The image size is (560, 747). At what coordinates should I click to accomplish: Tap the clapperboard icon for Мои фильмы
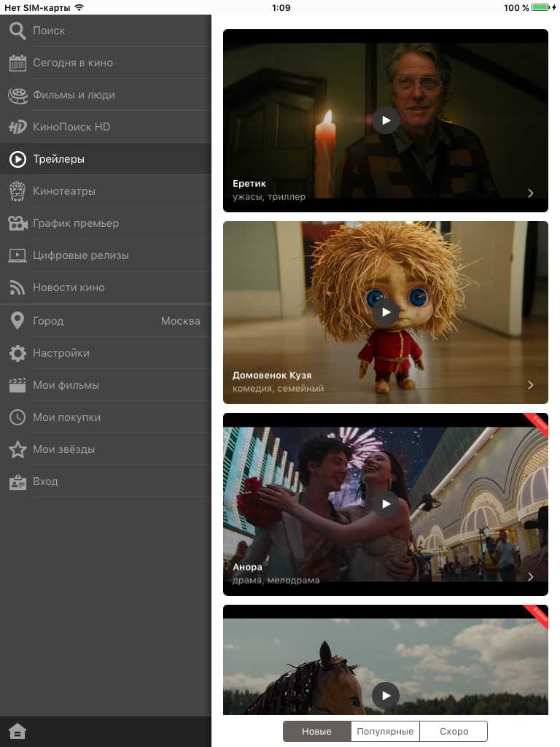[17, 385]
